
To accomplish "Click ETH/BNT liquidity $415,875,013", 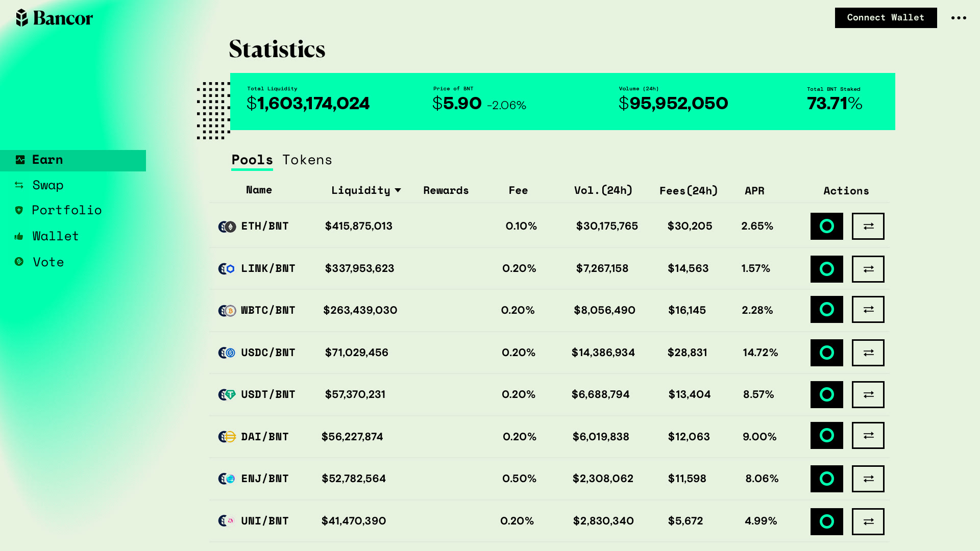I will pyautogui.click(x=359, y=226).
